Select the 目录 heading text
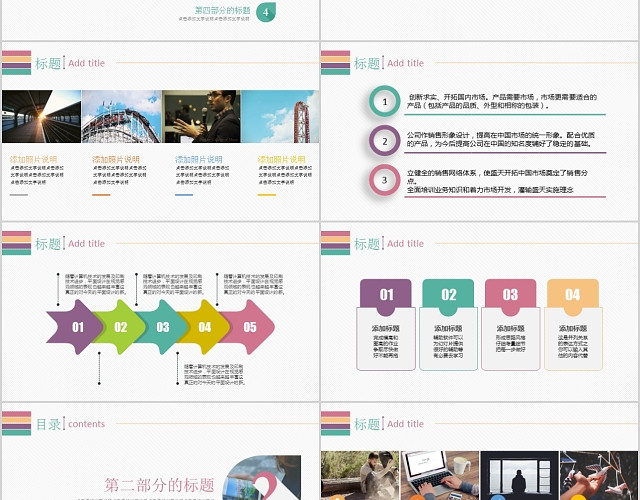This screenshot has height=500, width=640. [x=49, y=424]
